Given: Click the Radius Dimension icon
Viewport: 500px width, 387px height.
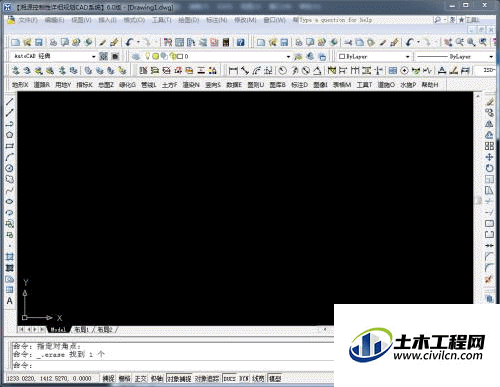Looking at the screenshot, I should point(283,70).
